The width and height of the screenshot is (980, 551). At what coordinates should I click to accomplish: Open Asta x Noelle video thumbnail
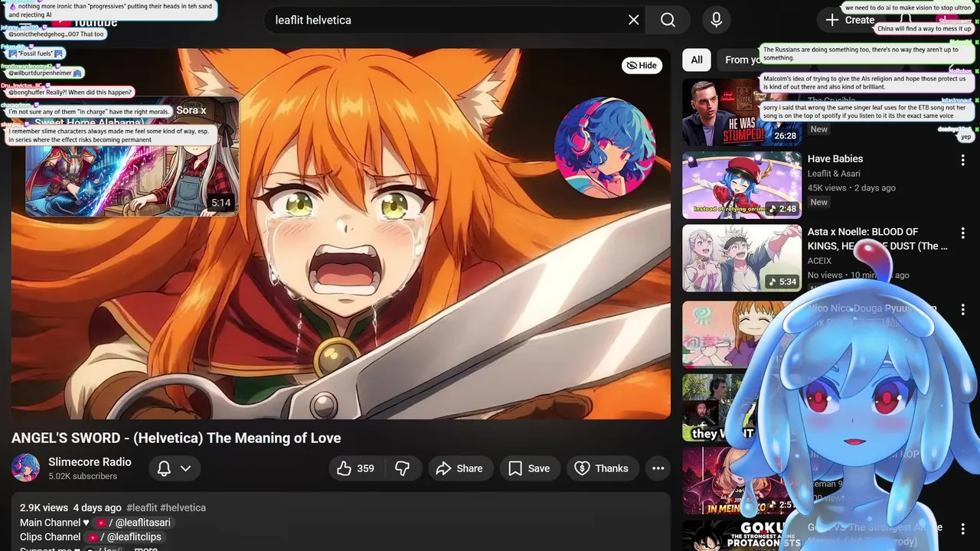(x=741, y=258)
